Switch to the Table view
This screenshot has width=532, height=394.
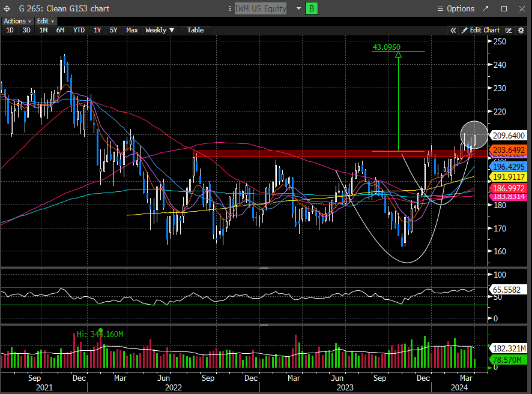(x=195, y=30)
